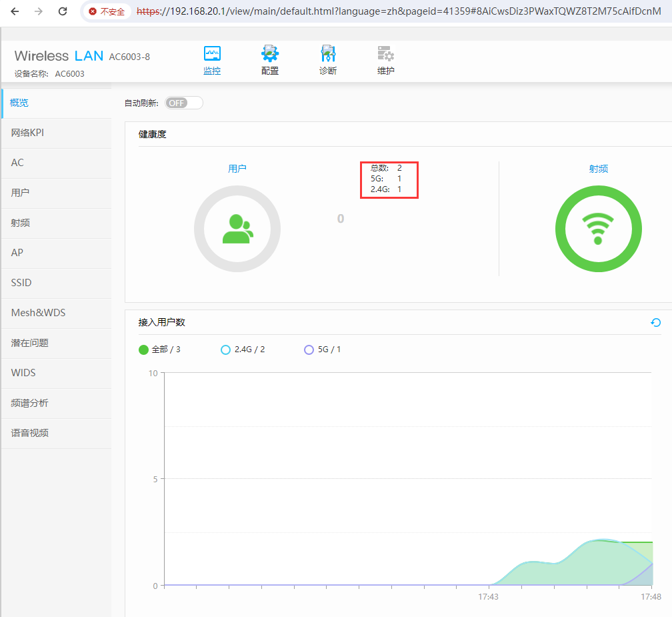The image size is (672, 617).
Task: Open WIDS in the sidebar
Action: tap(57, 373)
